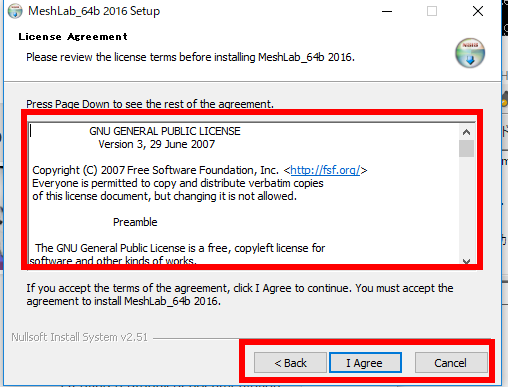The image size is (508, 387).
Task: Click 'Nullsoft Install System v2.51' text
Action: (x=79, y=337)
